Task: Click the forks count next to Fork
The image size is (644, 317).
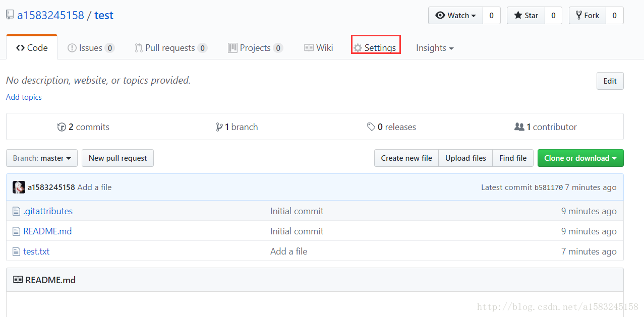Action: click(614, 16)
